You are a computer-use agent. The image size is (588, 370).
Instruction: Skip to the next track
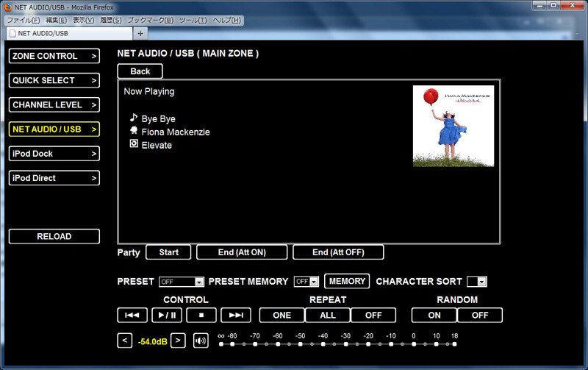tap(236, 315)
